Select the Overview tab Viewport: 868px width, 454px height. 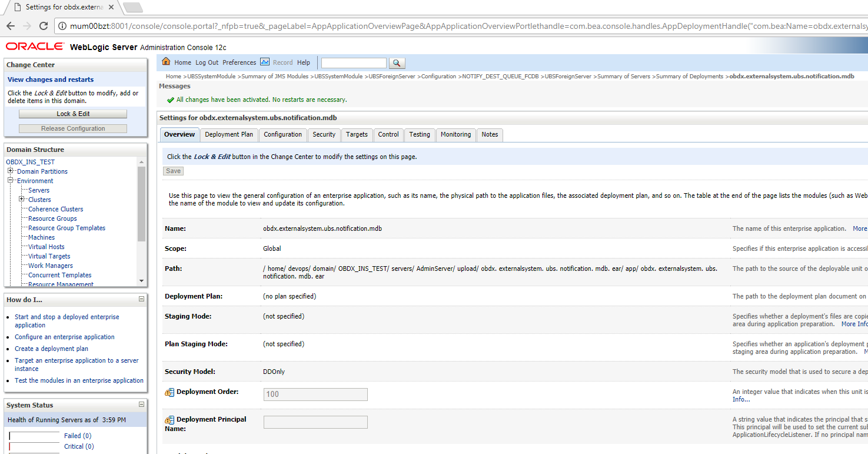(x=179, y=135)
